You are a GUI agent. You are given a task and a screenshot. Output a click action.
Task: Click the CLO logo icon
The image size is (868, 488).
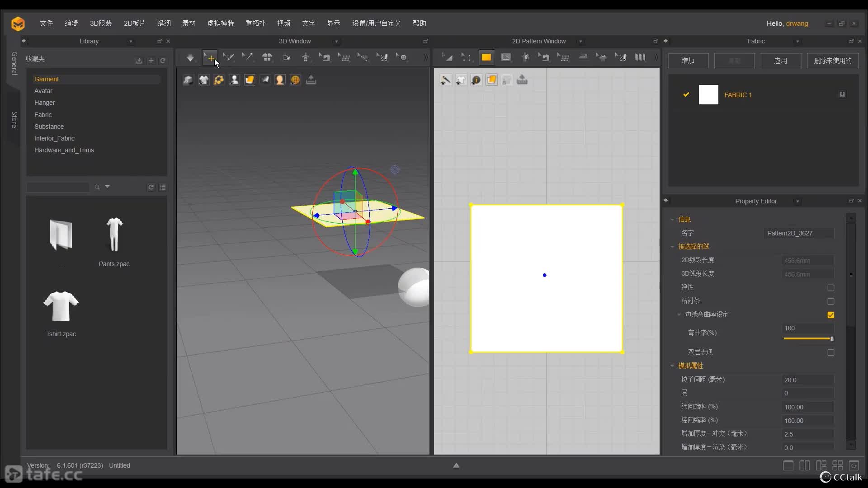(x=18, y=23)
